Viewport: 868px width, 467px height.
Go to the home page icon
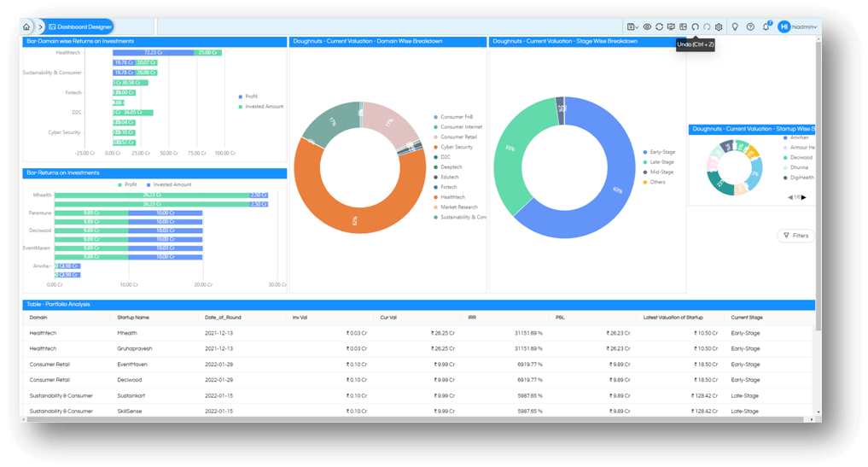pos(26,26)
